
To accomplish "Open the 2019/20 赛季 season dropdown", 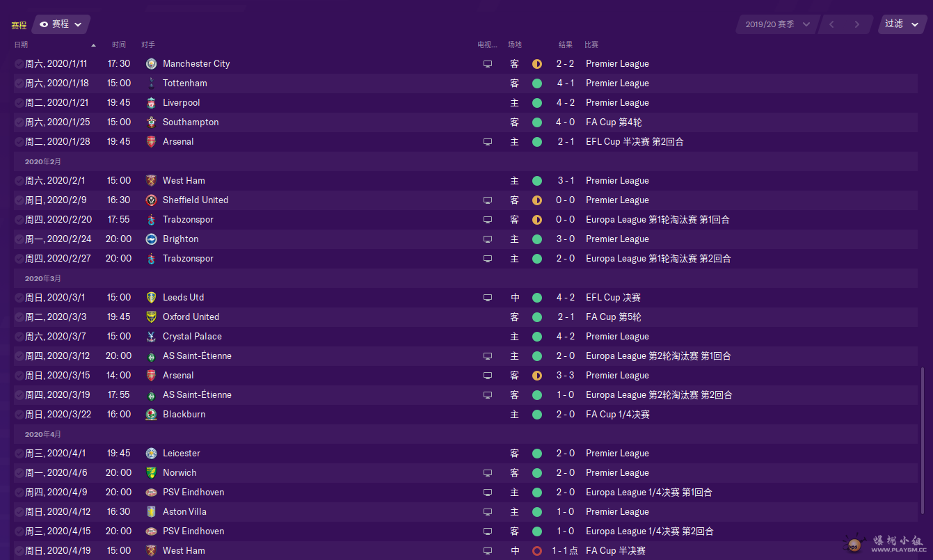I will coord(777,24).
